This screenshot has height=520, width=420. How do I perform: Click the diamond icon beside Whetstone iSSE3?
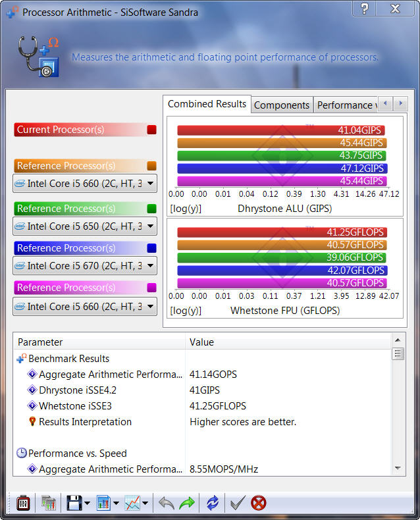[x=32, y=405]
